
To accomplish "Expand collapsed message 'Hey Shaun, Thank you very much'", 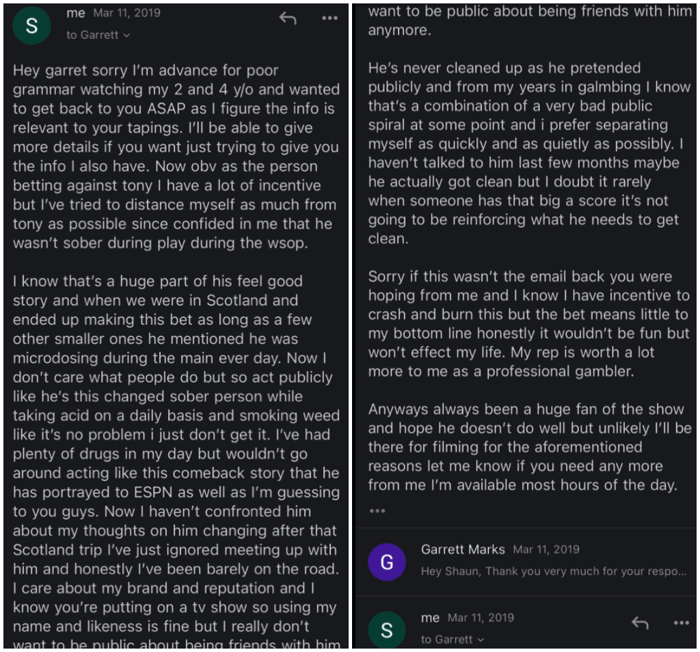I will click(554, 571).
